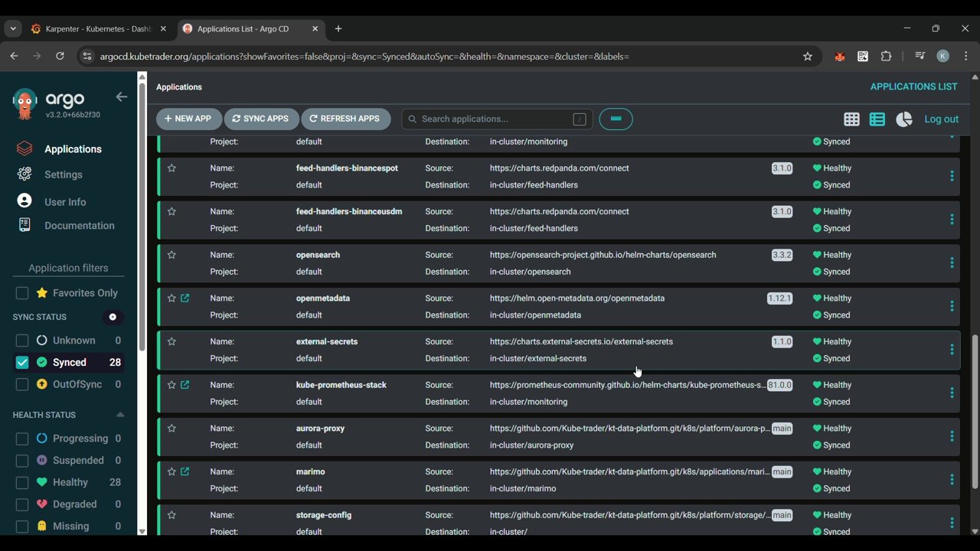This screenshot has height=551, width=980.
Task: Star the openmetadata application
Action: [x=171, y=298]
